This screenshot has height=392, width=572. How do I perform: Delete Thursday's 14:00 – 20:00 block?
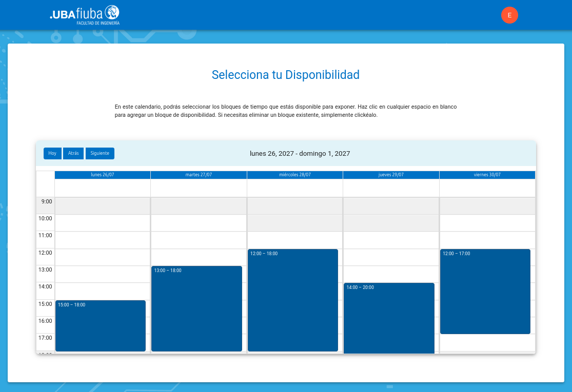[x=389, y=318]
